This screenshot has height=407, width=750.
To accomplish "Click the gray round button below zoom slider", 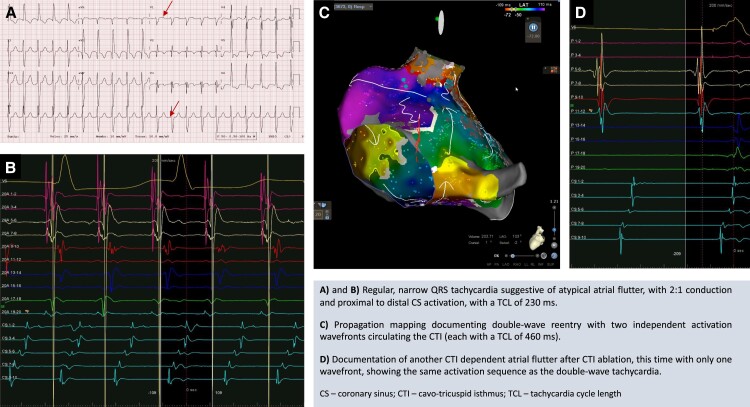I will pos(554,245).
